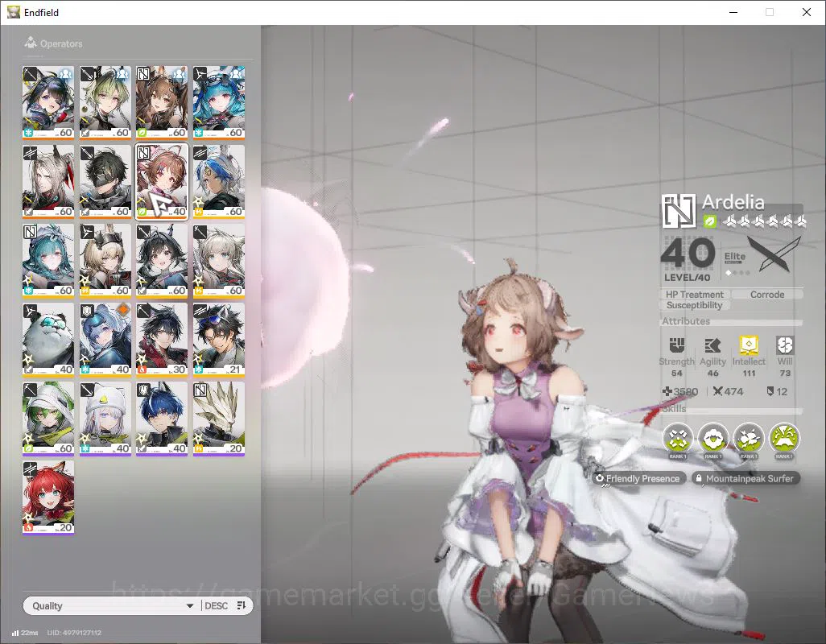Click the Will brain attribute icon
This screenshot has height=644, width=826.
(785, 345)
